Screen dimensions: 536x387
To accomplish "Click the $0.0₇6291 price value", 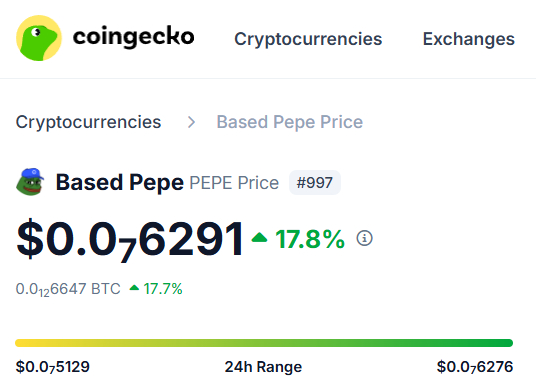I will point(130,239).
